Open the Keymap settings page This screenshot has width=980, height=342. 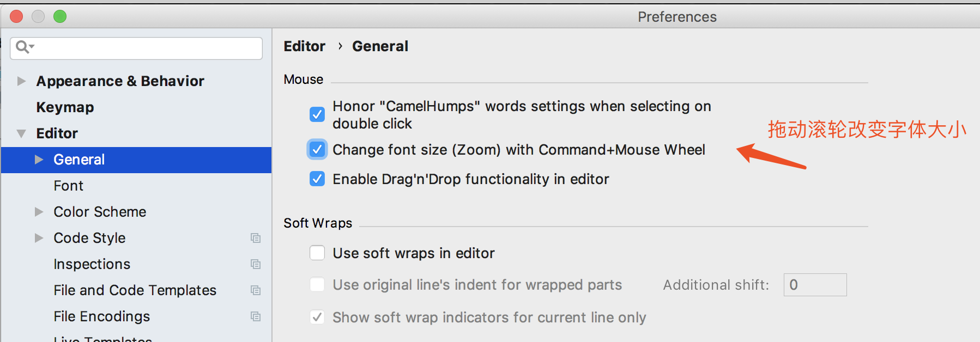[x=65, y=107]
